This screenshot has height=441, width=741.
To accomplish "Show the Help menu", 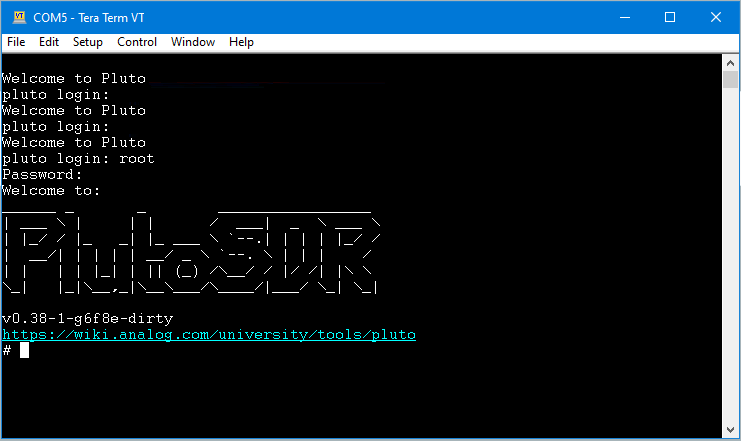I will pyautogui.click(x=241, y=42).
